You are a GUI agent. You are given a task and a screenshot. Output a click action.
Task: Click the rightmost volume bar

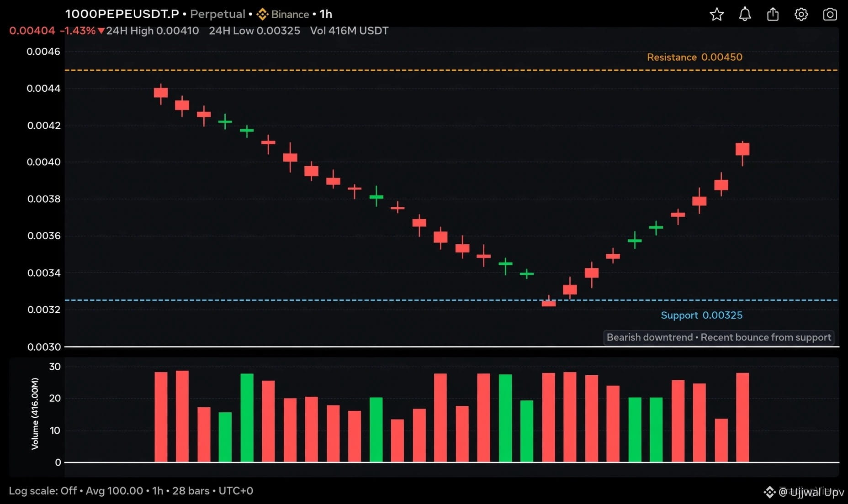tap(742, 417)
